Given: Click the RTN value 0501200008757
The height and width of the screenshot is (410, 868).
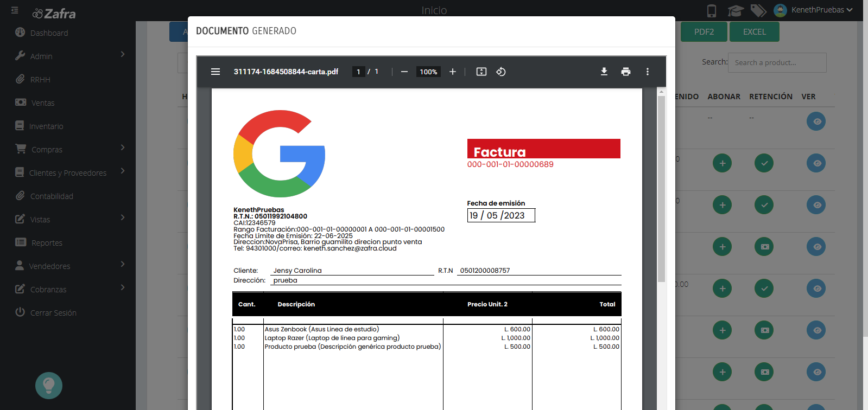Looking at the screenshot, I should (485, 271).
